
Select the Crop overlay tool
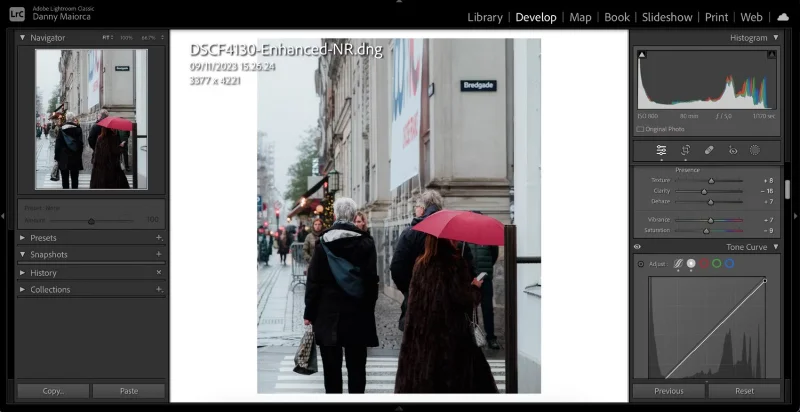(x=686, y=150)
